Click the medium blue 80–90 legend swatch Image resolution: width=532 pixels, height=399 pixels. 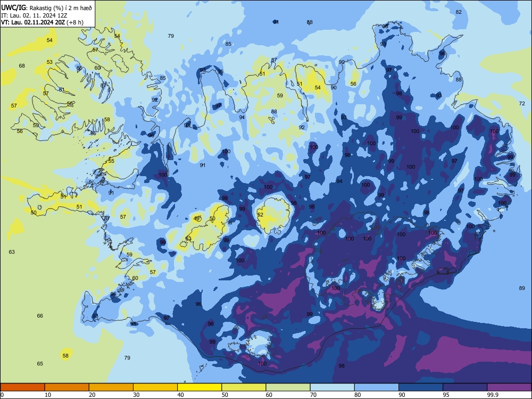pos(377,387)
